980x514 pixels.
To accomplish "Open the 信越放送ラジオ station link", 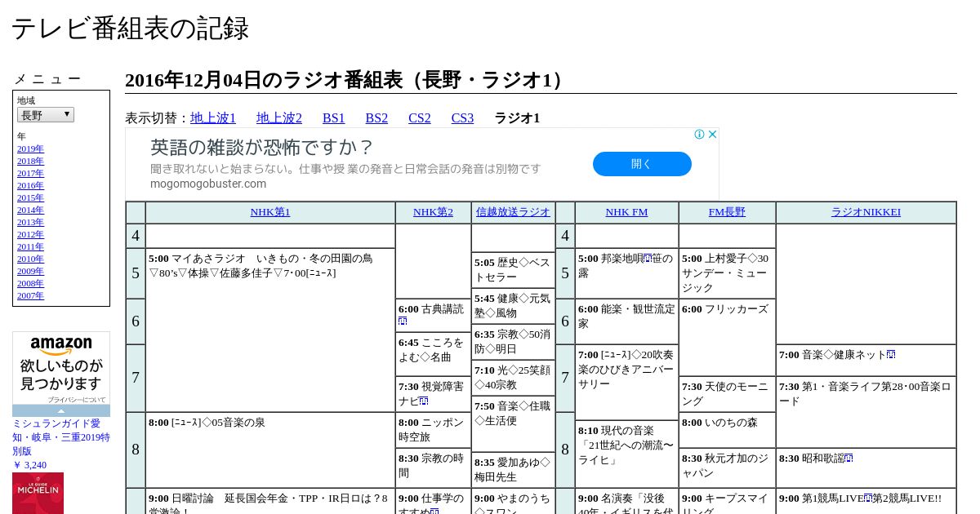I will [513, 212].
